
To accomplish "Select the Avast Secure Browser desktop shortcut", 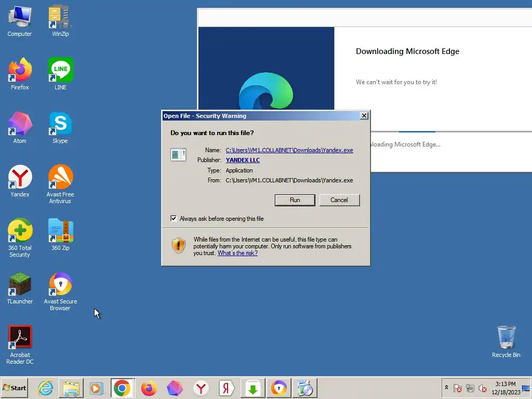I will 60,292.
